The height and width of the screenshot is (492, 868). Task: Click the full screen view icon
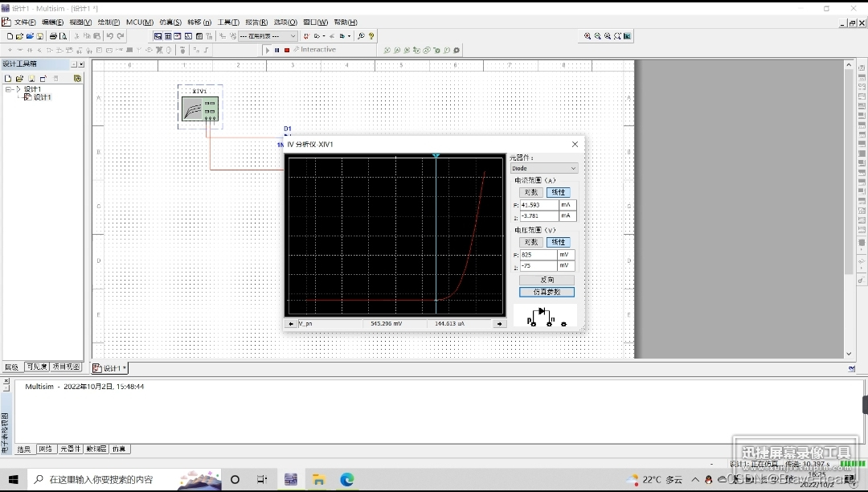628,36
